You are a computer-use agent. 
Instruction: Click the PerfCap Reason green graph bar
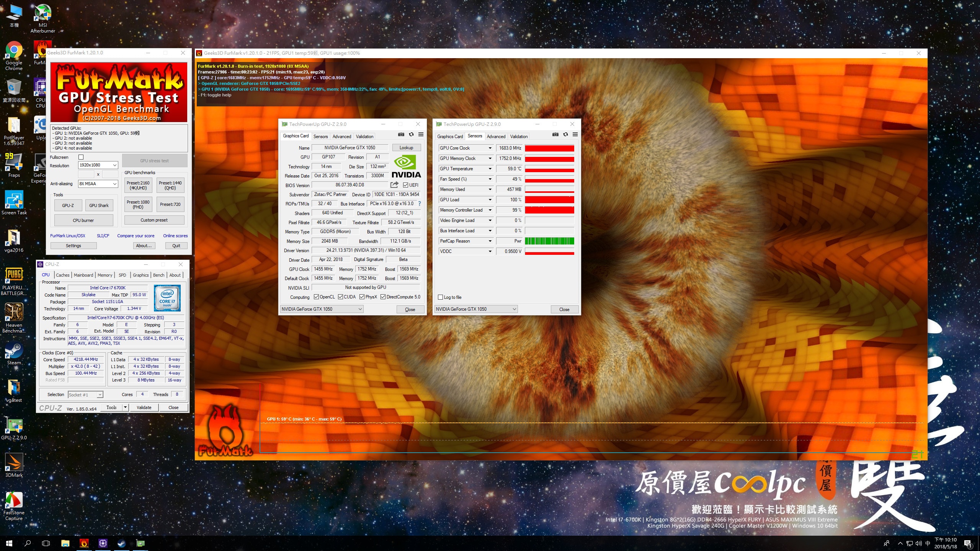[549, 241]
